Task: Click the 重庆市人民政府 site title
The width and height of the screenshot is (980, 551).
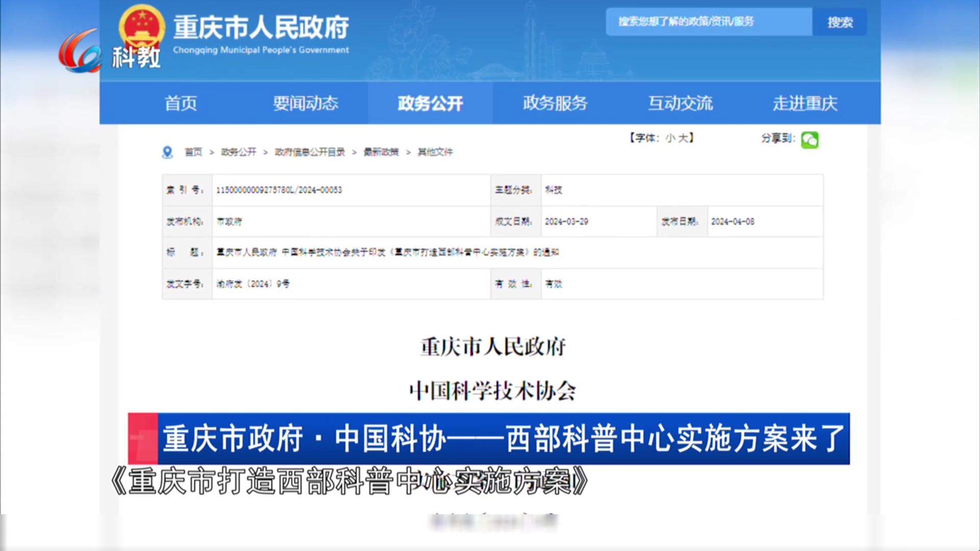Action: point(261,28)
